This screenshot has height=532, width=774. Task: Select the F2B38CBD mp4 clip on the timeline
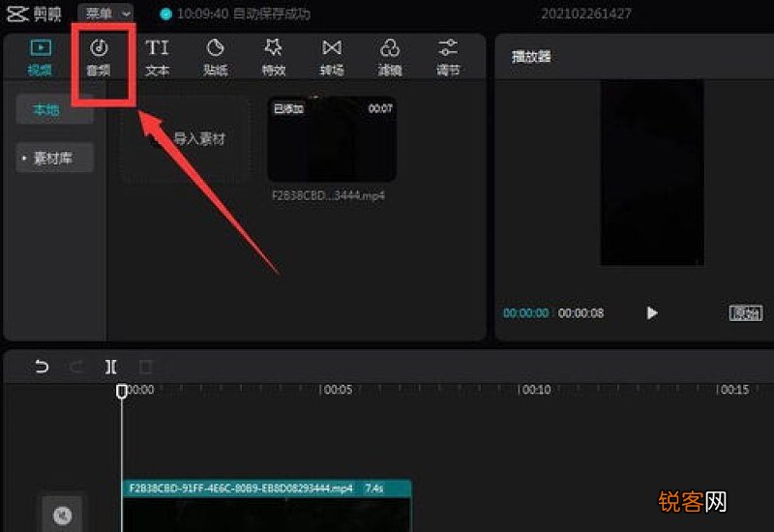point(267,505)
